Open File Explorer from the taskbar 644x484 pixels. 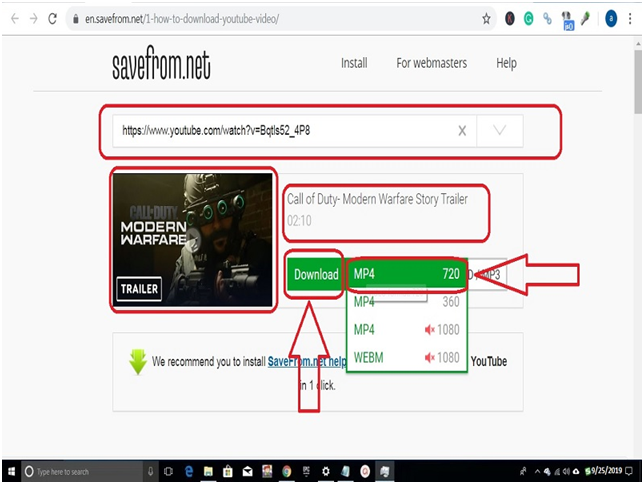pyautogui.click(x=208, y=472)
